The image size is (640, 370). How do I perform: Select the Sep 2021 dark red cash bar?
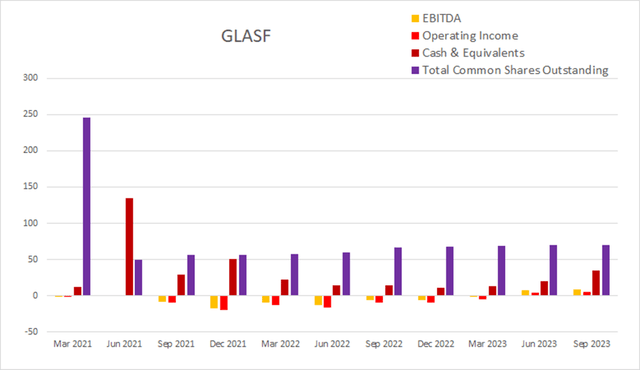pyautogui.click(x=181, y=285)
